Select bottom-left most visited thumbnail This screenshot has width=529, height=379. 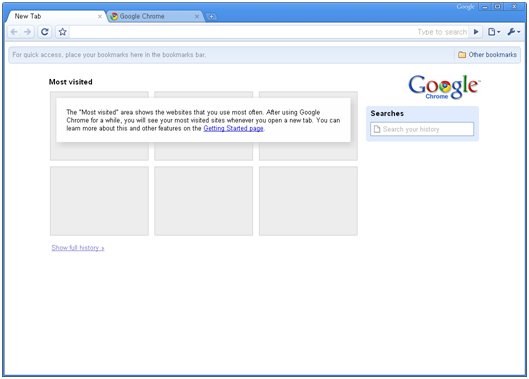coord(99,201)
